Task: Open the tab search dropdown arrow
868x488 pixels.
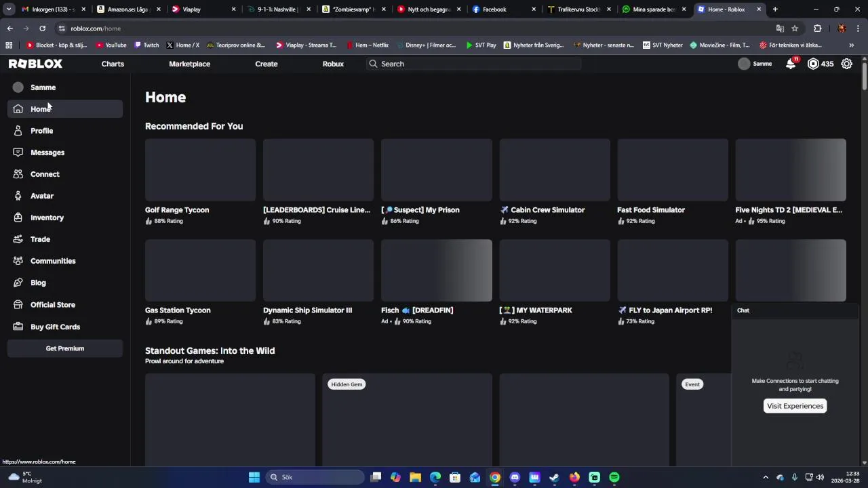Action: click(8, 9)
